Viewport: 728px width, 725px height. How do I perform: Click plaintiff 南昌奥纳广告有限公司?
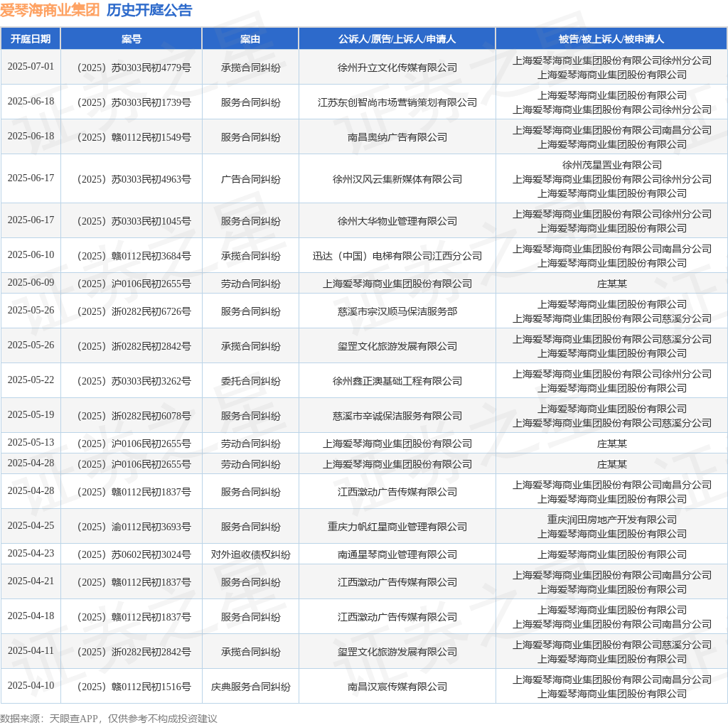click(397, 137)
